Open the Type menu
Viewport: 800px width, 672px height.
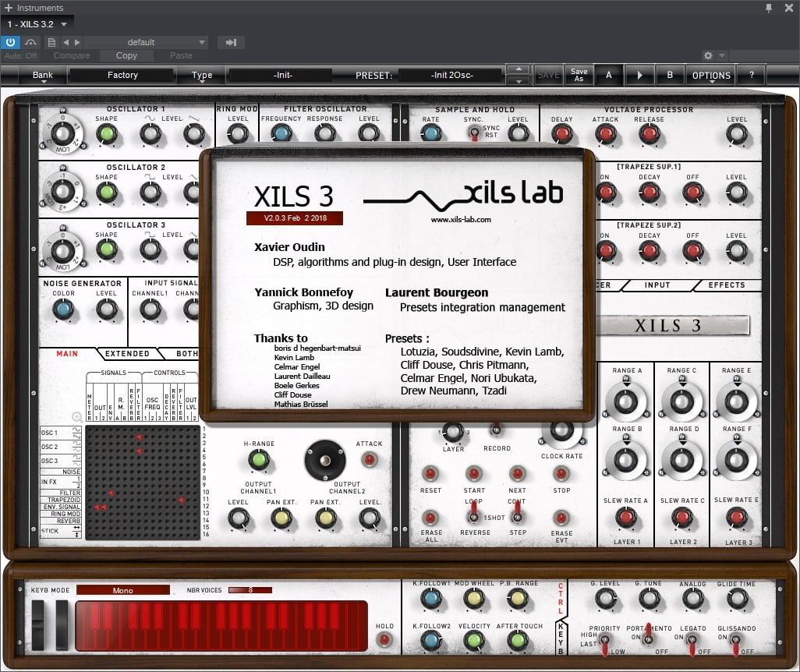click(x=202, y=75)
